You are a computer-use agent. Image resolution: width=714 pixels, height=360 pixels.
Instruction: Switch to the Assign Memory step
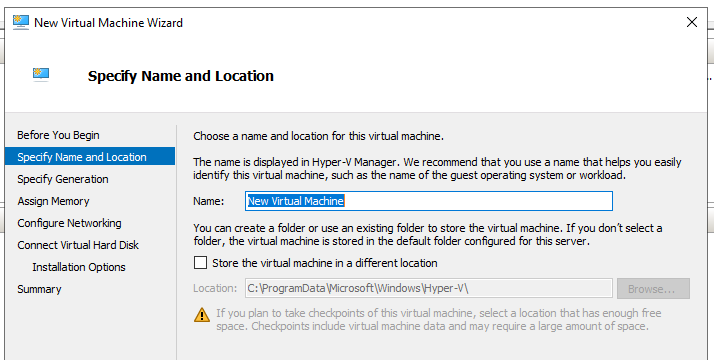53,201
